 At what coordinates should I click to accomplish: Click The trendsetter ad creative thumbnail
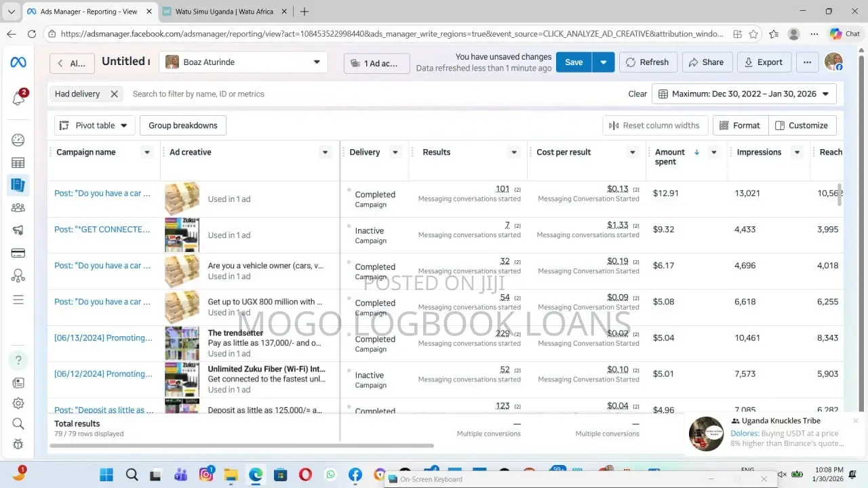[x=182, y=344]
